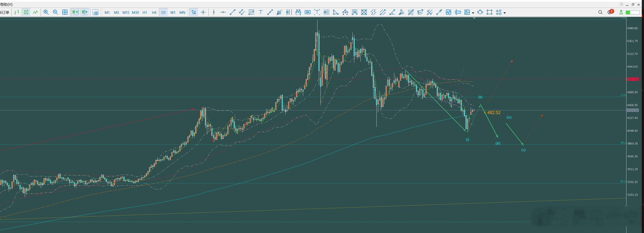
Task: Insert an OK button object
Action: tap(308, 12)
